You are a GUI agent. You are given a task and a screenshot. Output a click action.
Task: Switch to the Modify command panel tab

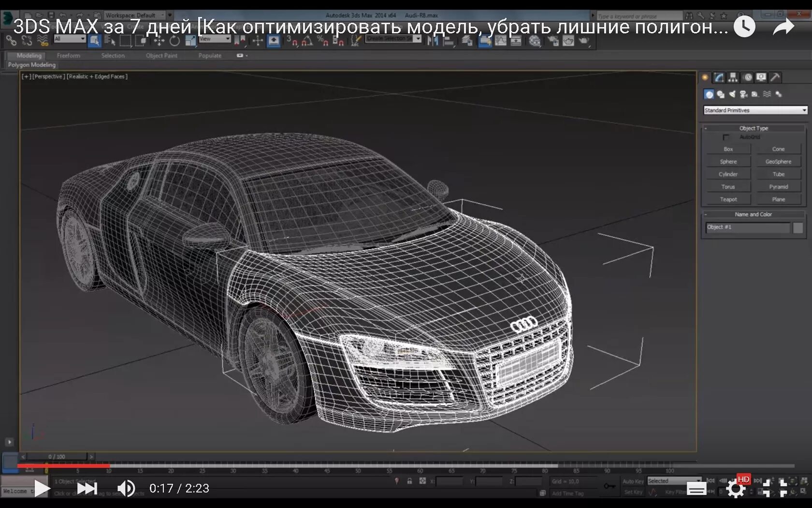point(720,77)
